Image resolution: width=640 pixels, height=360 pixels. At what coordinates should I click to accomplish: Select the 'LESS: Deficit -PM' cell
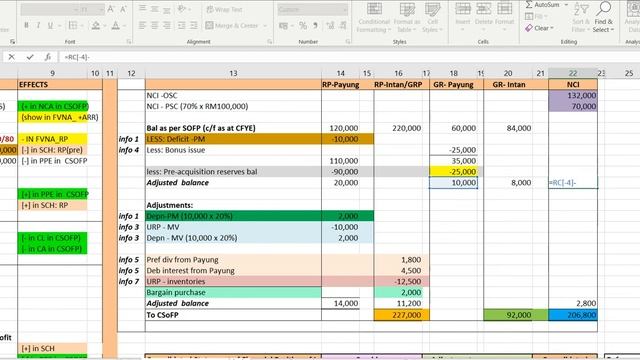(233, 139)
